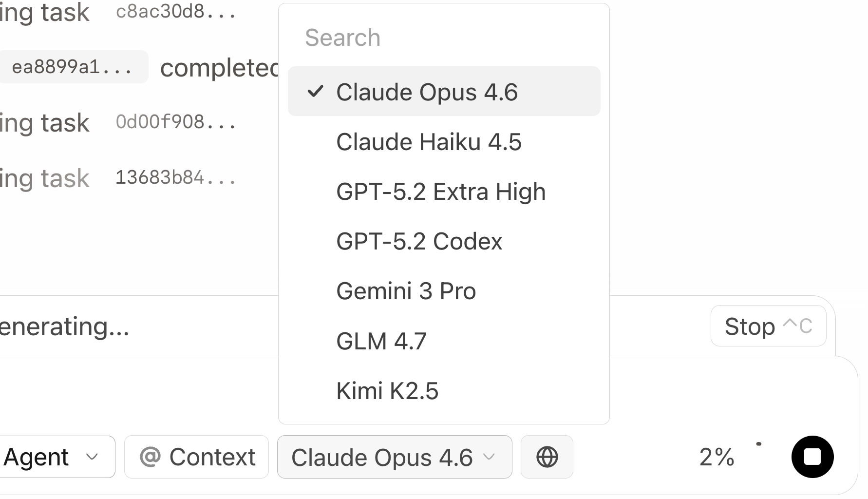Switch to Gemini 3 Pro model
This screenshot has width=868, height=499.
[x=406, y=291]
